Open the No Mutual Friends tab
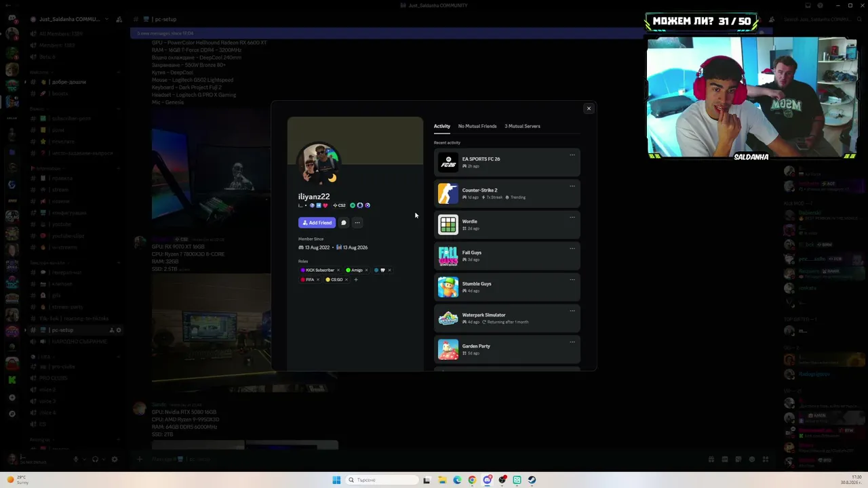 tap(477, 126)
